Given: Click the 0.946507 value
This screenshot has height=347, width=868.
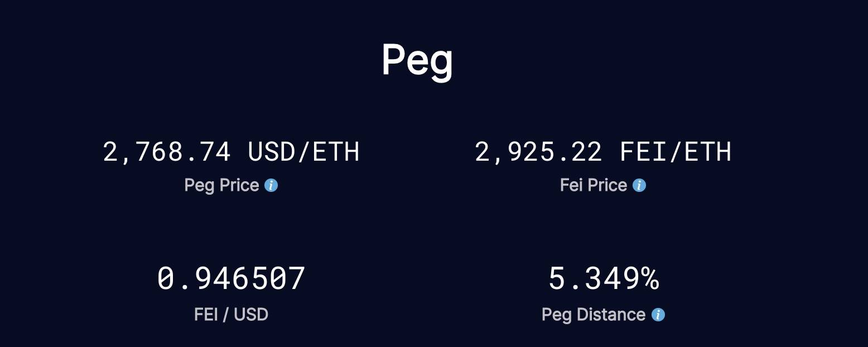Looking at the screenshot, I should [231, 279].
